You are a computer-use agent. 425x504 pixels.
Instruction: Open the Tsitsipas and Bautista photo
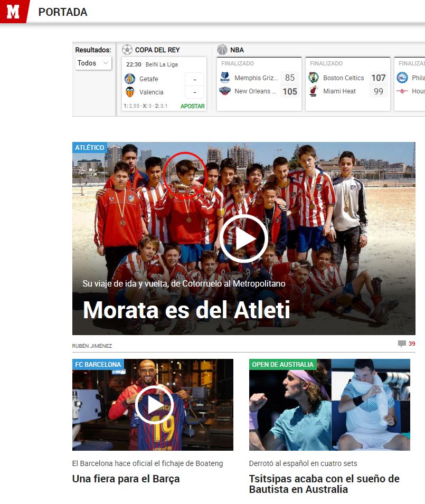329,405
